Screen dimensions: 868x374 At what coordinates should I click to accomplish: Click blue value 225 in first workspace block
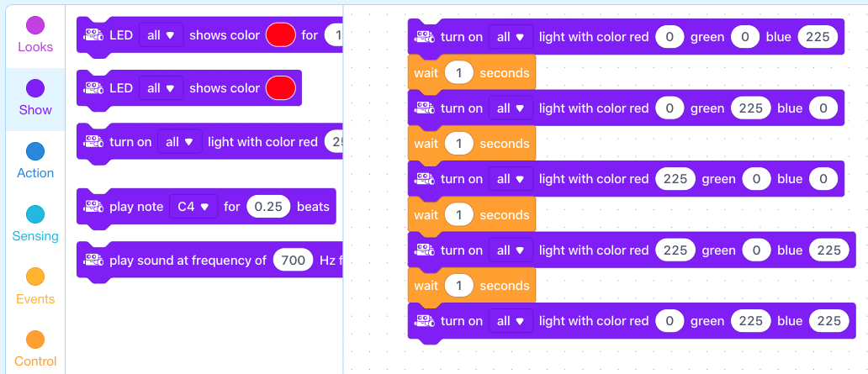818,37
